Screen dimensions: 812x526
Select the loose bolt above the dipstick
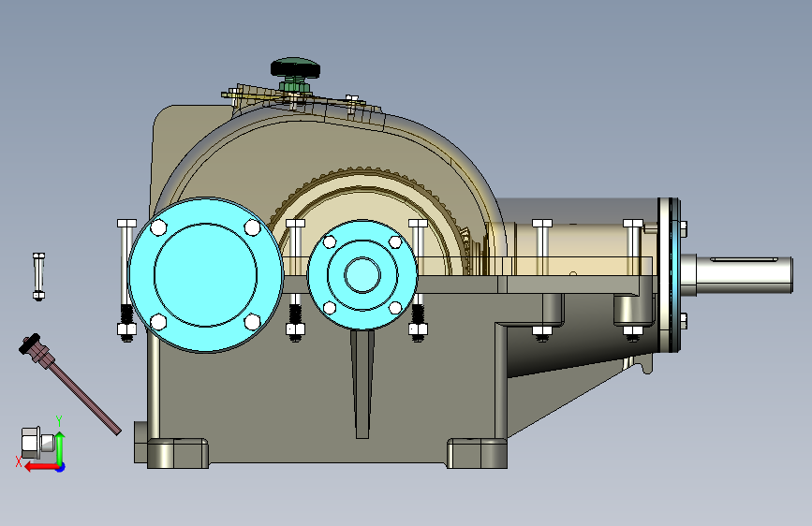click(x=38, y=276)
